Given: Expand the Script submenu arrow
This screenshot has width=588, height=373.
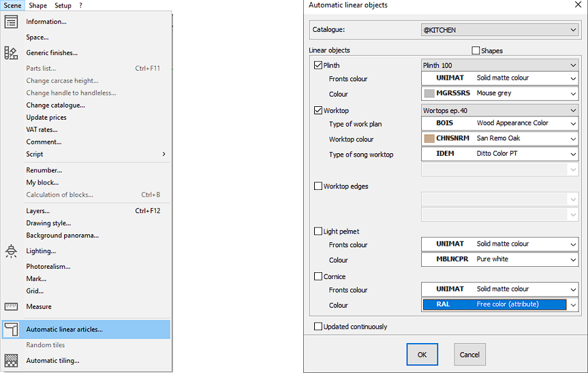Looking at the screenshot, I should pyautogui.click(x=164, y=155).
